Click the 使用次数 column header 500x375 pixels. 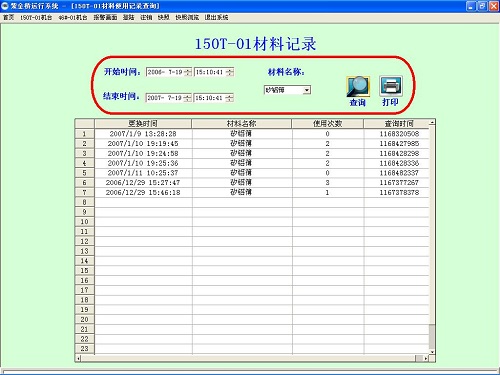[x=327, y=124]
